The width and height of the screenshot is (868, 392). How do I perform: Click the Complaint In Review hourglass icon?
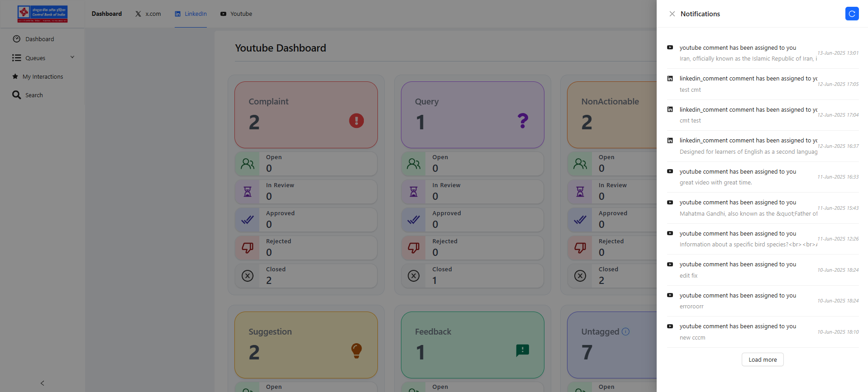[248, 192]
